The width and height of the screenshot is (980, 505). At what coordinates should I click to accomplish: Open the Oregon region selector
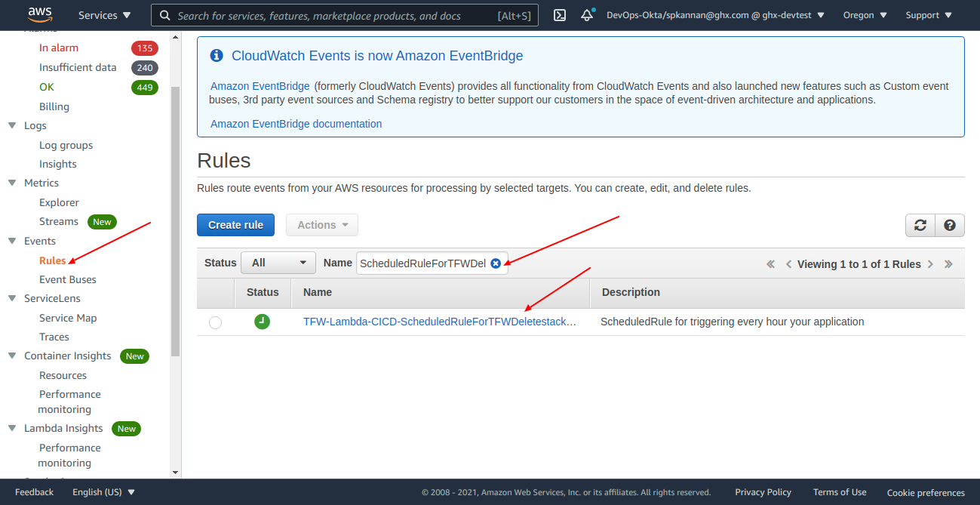(x=865, y=15)
